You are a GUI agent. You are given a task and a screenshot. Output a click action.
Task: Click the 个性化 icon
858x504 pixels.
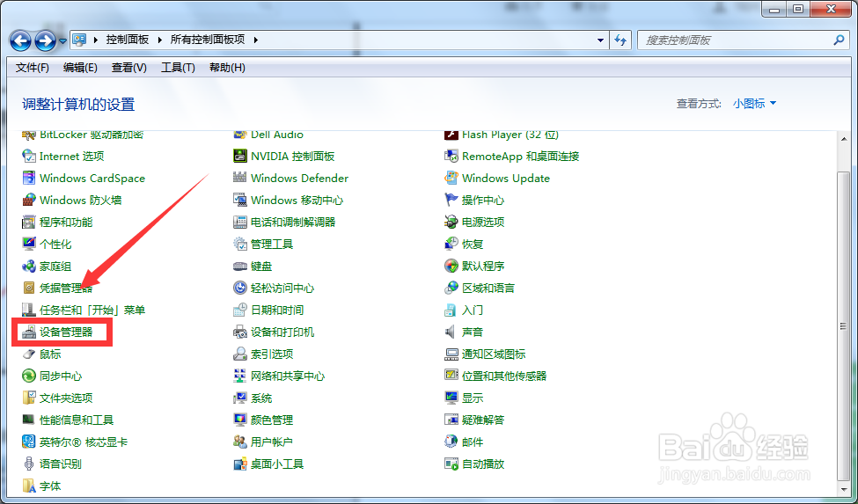click(28, 244)
